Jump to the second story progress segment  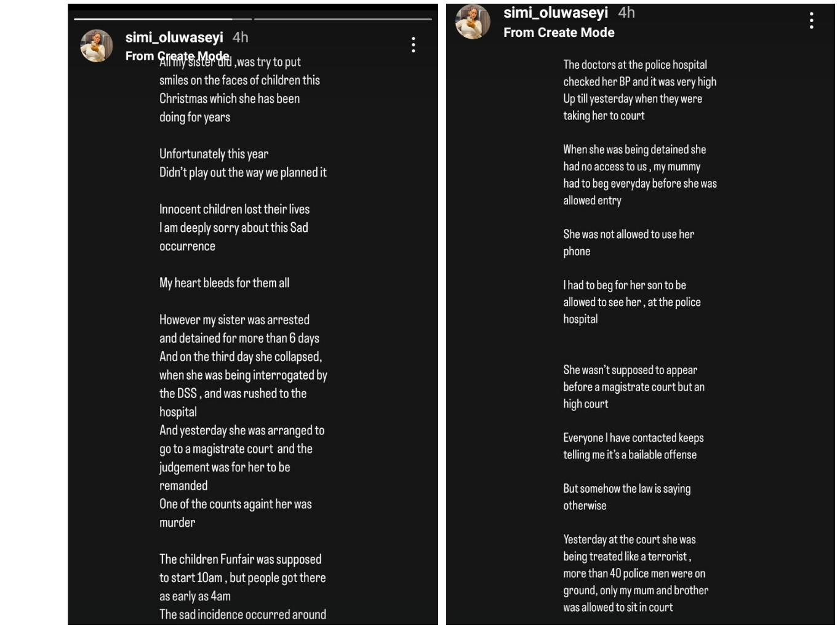click(343, 19)
